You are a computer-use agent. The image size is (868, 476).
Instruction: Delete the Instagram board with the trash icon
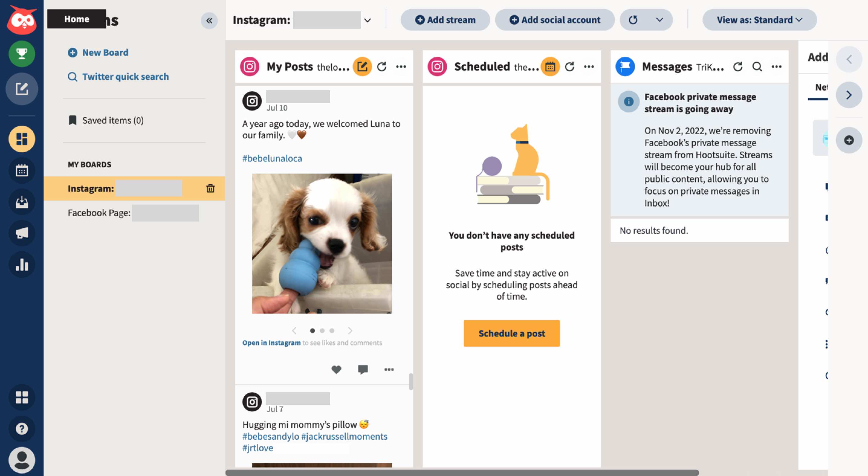[210, 188]
